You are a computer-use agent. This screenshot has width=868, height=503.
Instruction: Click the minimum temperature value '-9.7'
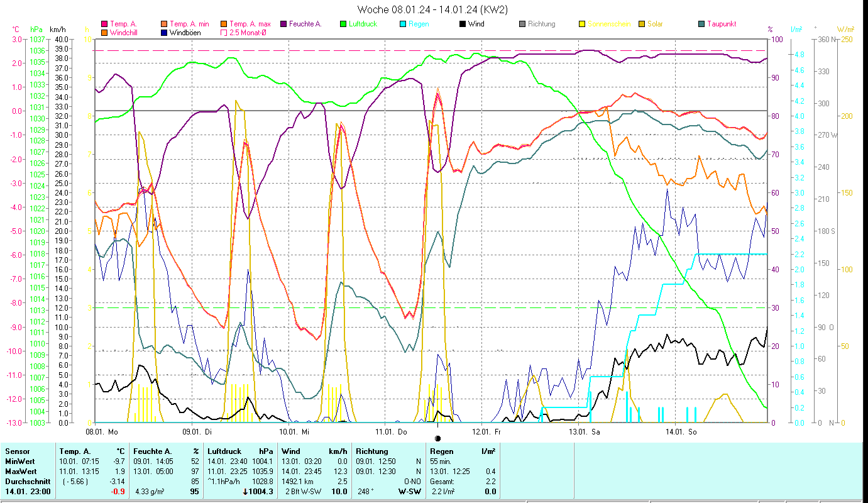[120, 462]
